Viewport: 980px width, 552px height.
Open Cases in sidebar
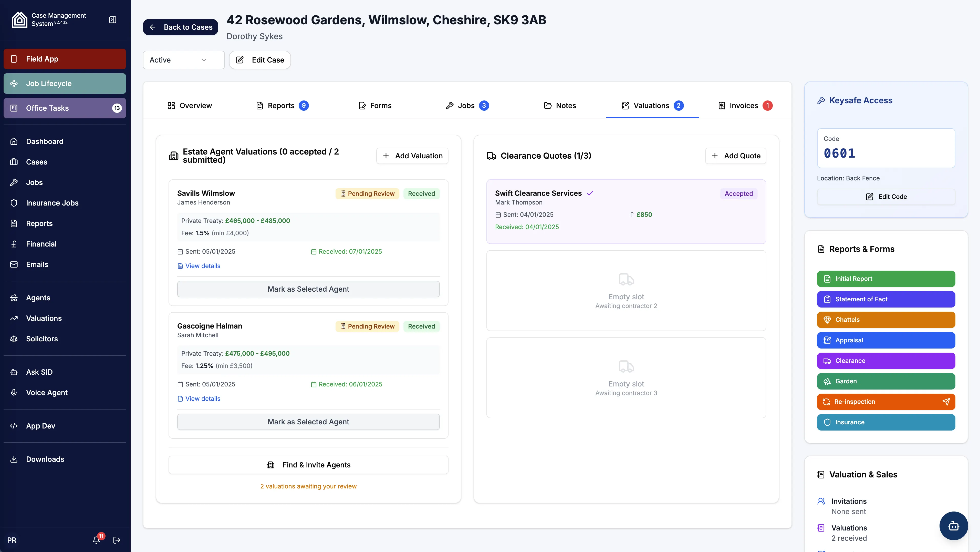pos(65,162)
